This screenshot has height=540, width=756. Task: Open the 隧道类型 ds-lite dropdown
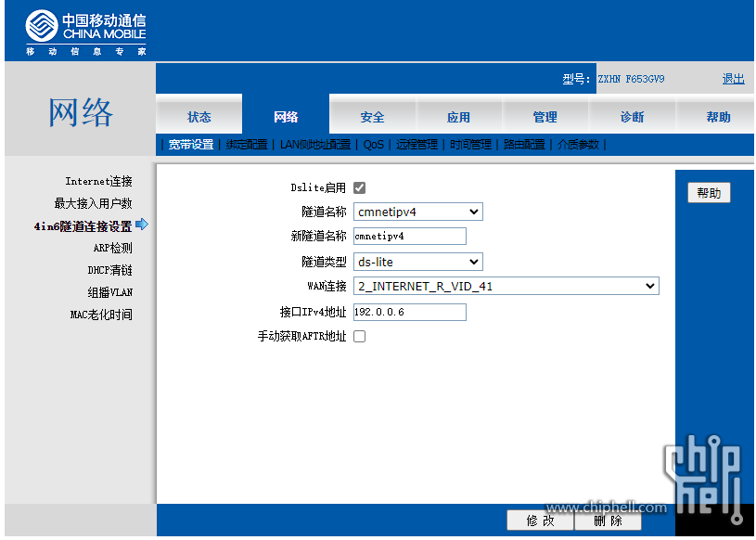click(x=418, y=262)
